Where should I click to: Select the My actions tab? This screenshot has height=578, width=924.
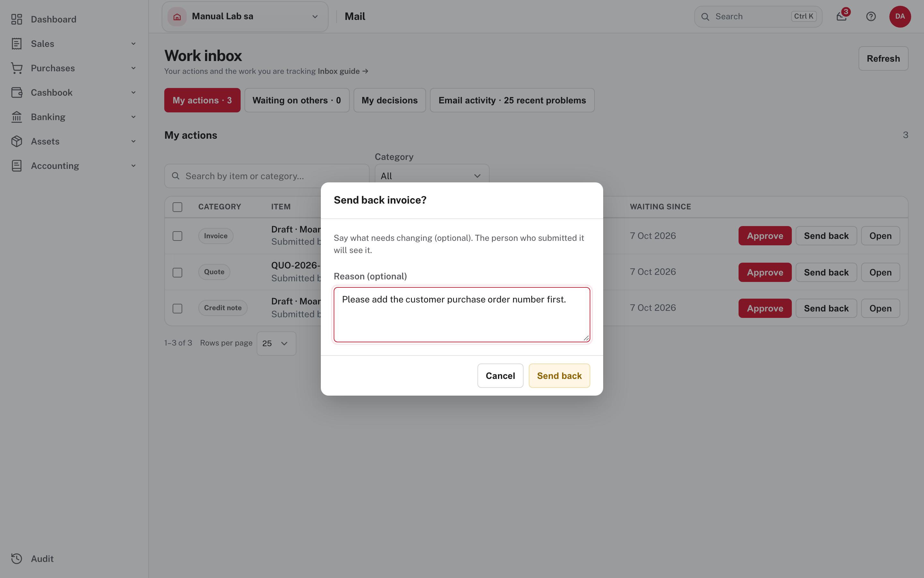point(202,100)
